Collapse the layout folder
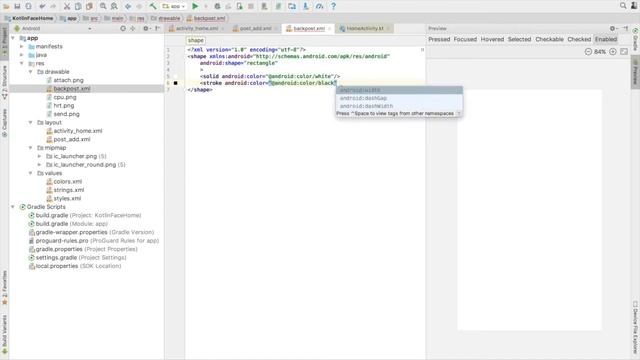The height and width of the screenshot is (360, 640). (31, 122)
